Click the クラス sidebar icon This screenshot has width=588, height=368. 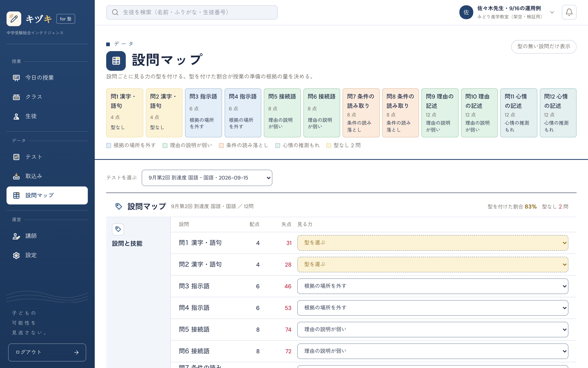click(16, 97)
